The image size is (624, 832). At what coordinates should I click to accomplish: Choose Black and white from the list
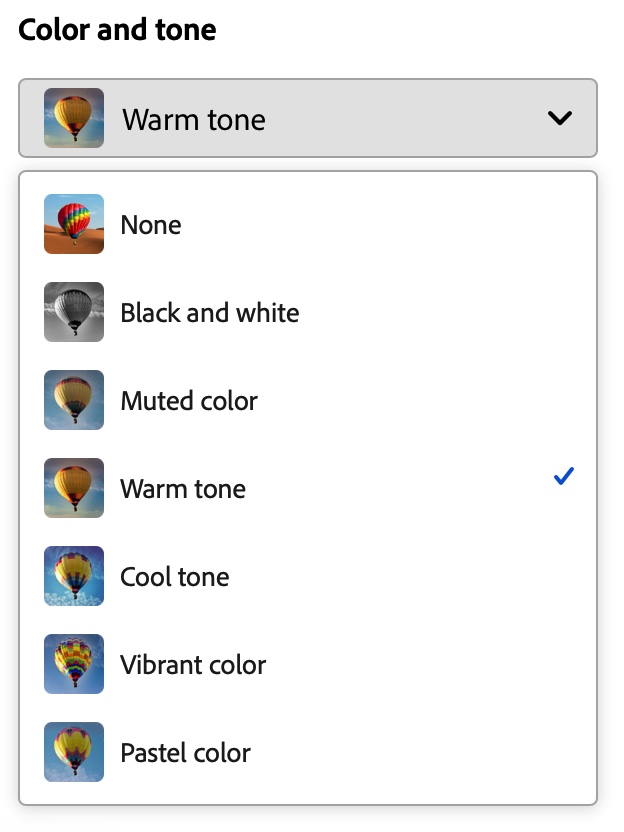tap(210, 313)
